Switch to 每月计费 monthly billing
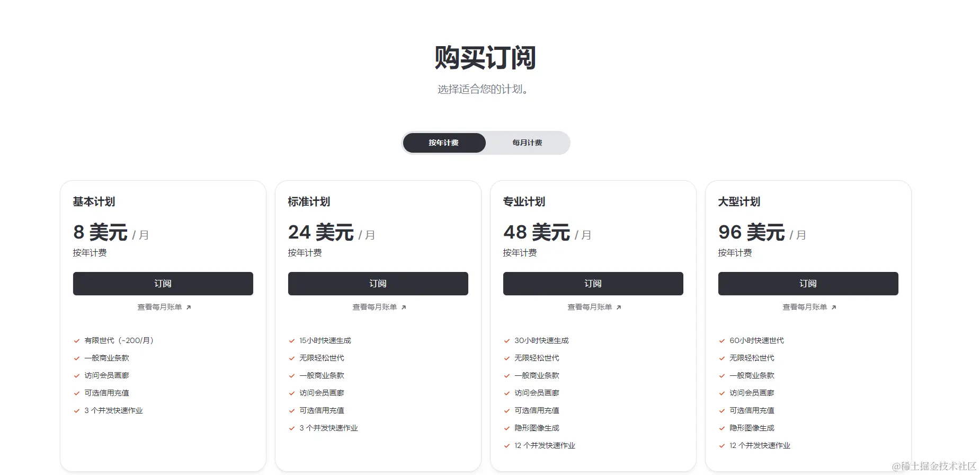980x475 pixels. 527,143
